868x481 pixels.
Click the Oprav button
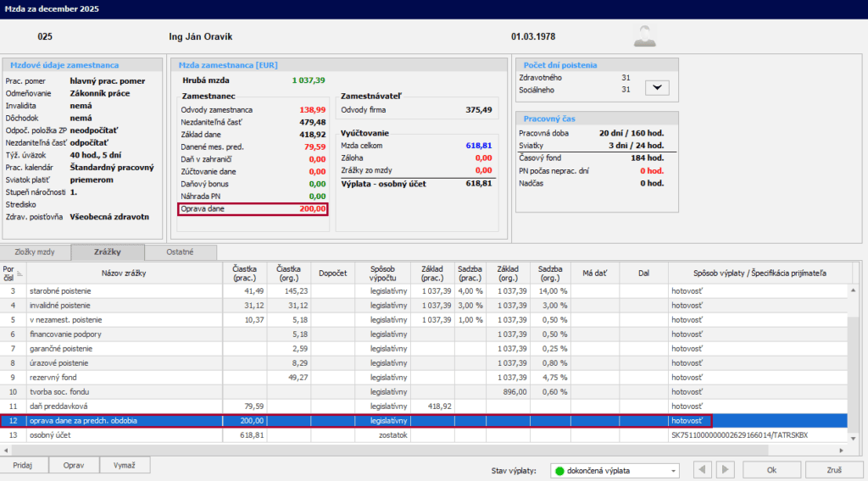click(75, 465)
